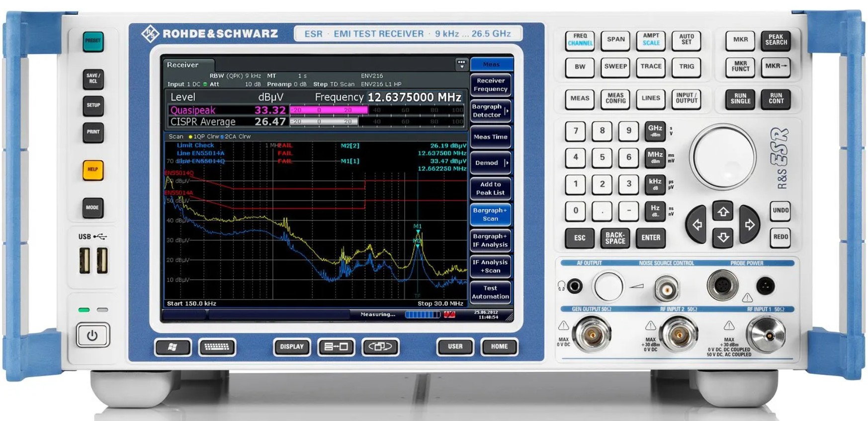Click the up arrow navigation key
Image resolution: width=868 pixels, height=421 pixels.
(723, 211)
